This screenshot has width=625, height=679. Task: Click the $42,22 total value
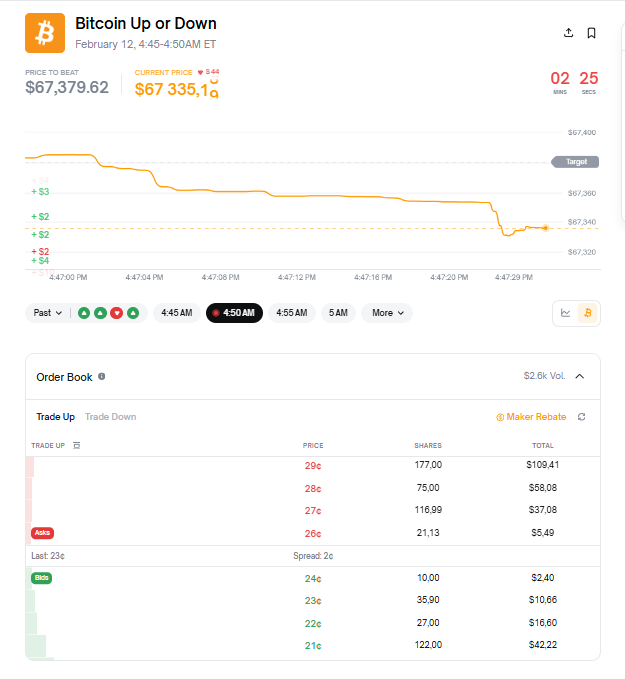point(543,645)
